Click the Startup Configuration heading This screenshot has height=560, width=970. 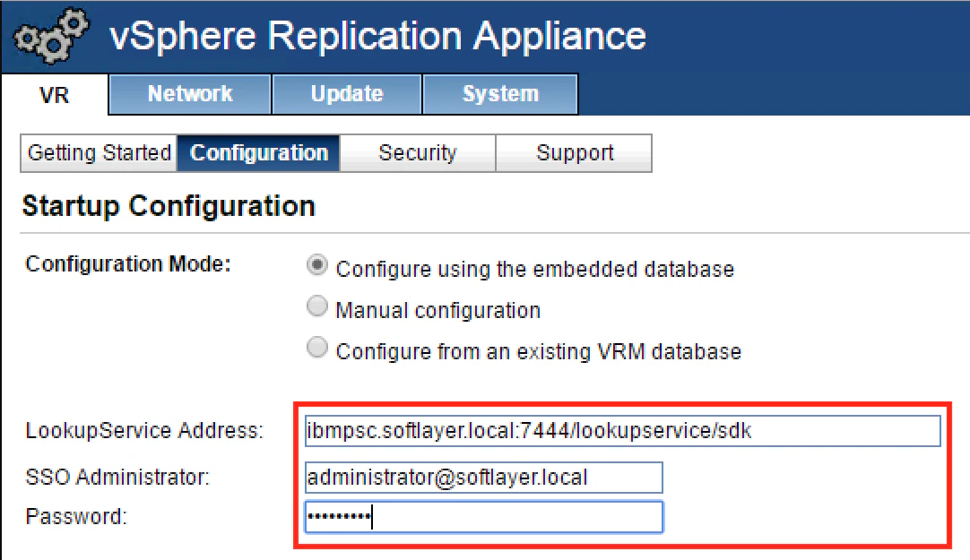click(169, 206)
